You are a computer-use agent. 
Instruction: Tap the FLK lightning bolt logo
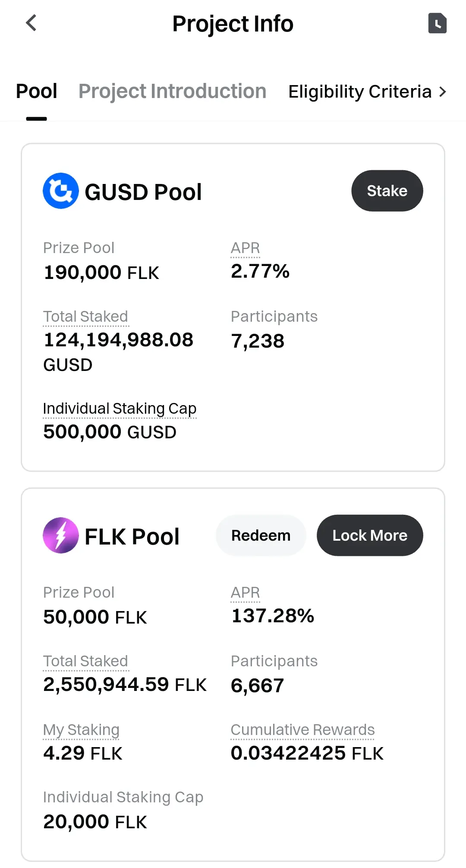[61, 535]
